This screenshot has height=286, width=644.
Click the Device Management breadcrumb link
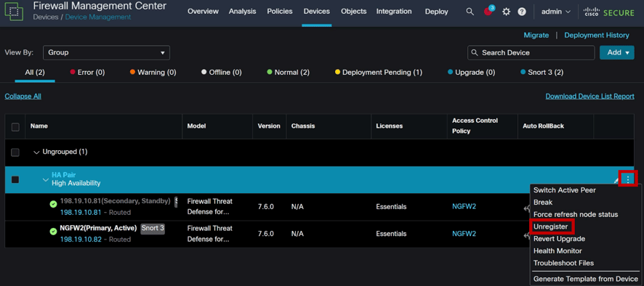(x=98, y=17)
